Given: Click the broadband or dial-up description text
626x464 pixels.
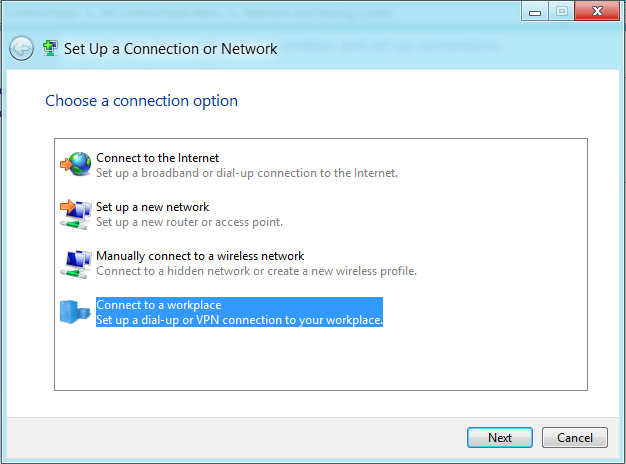Looking at the screenshot, I should tap(247, 173).
